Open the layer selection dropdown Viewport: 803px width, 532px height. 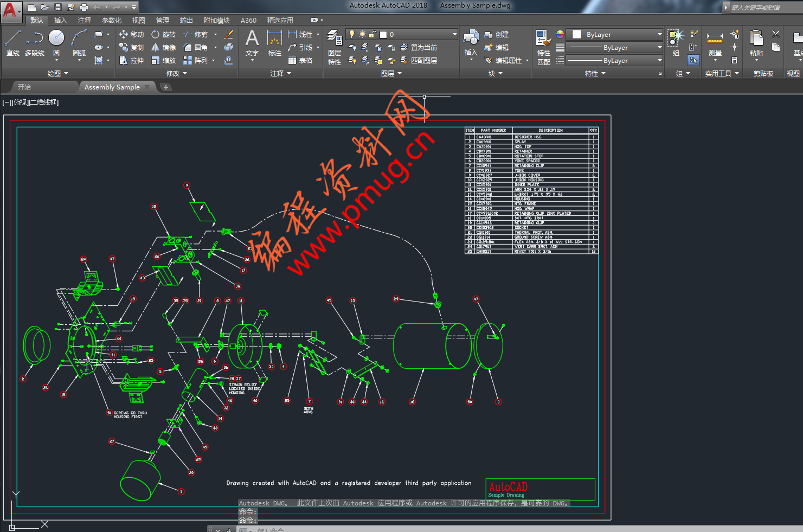tap(455, 34)
